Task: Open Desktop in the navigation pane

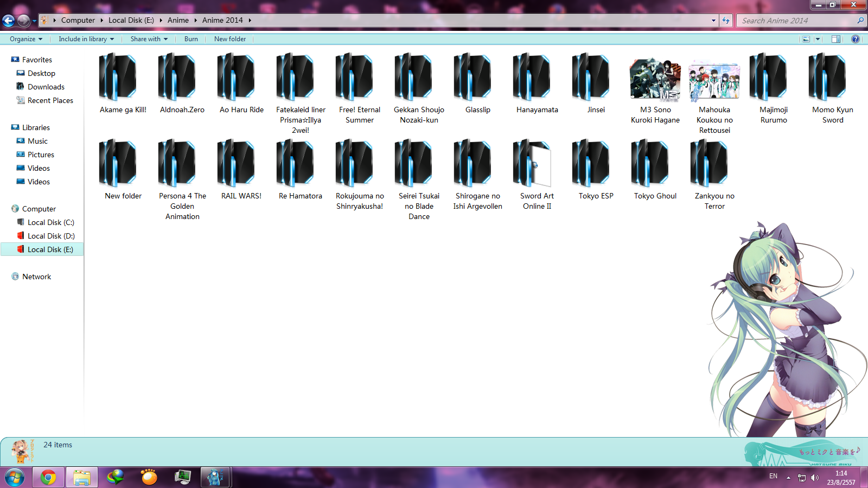Action: (x=41, y=73)
